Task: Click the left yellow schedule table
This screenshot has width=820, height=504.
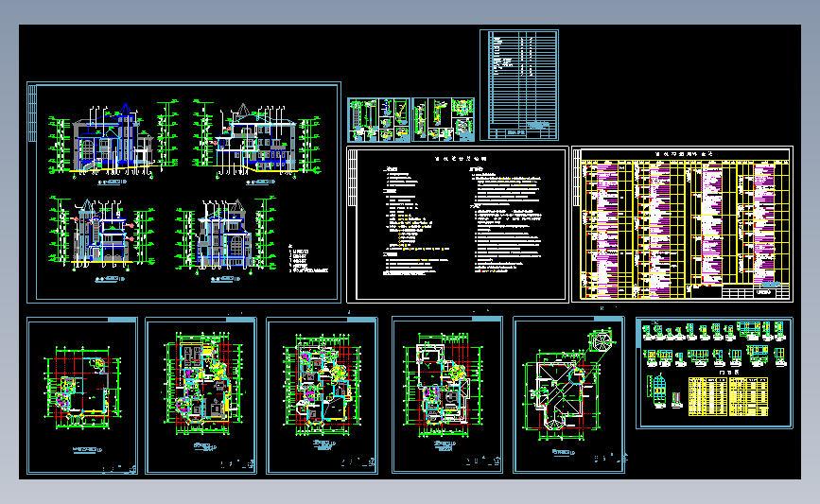Action: (x=707, y=396)
